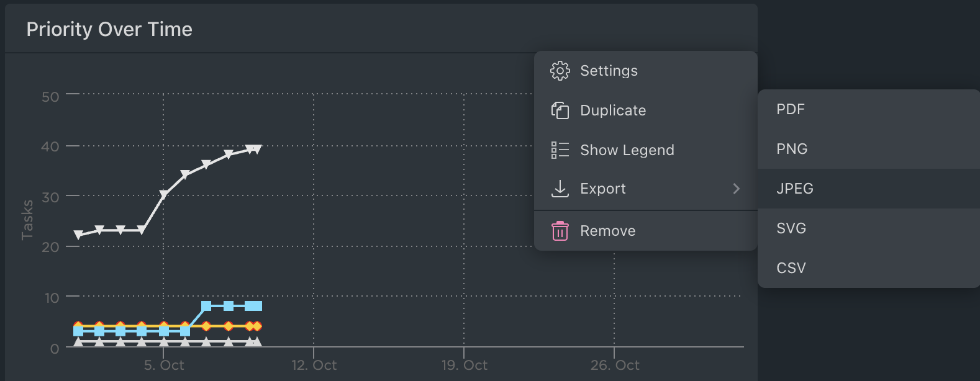Viewport: 980px width, 381px height.
Task: Choose Duplicate label from context menu
Action: point(613,110)
